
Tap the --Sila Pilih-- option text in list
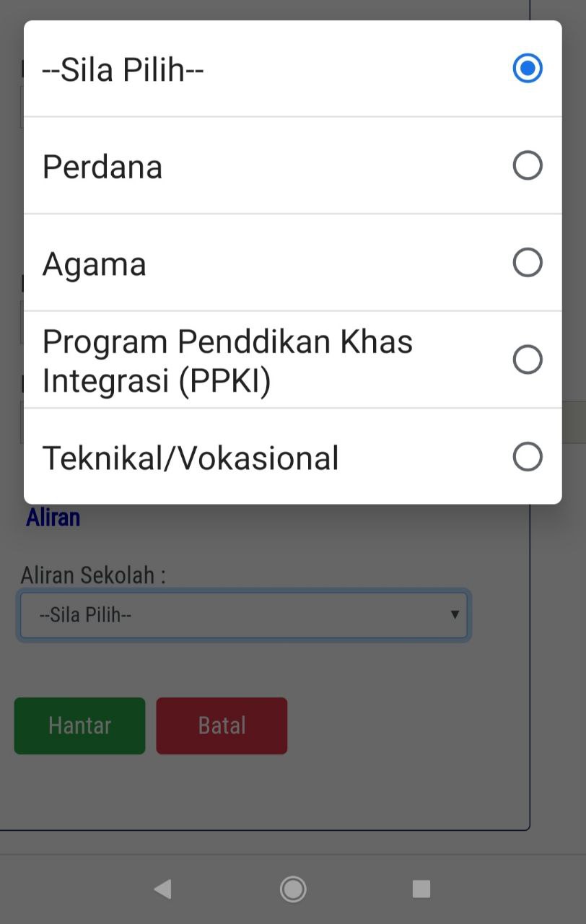(x=123, y=70)
